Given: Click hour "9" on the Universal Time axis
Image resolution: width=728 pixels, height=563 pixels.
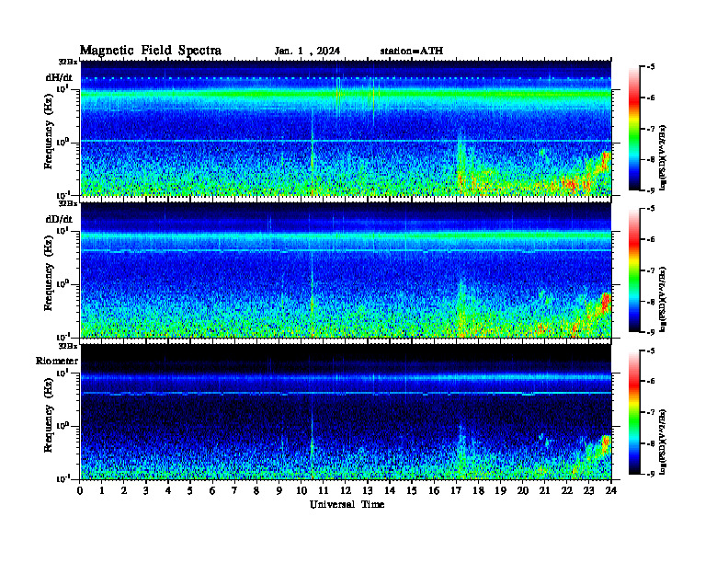Looking at the screenshot, I should tap(279, 490).
